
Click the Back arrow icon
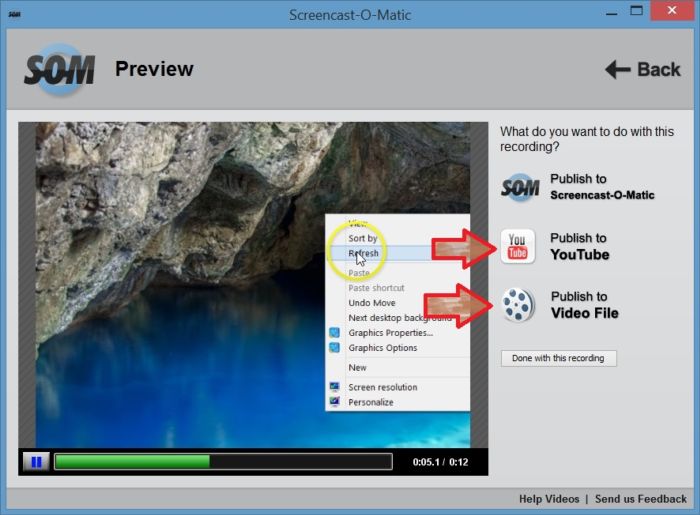[617, 69]
